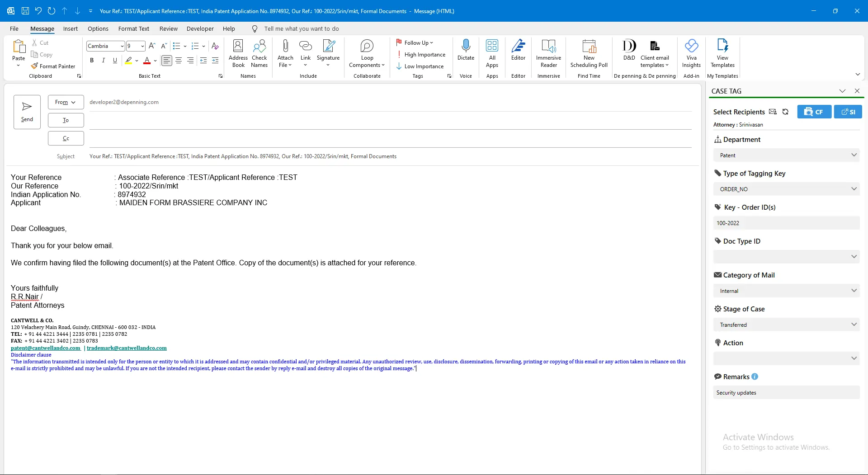Close the CASE TAG pane
Viewport: 868px width, 475px height.
coord(857,91)
